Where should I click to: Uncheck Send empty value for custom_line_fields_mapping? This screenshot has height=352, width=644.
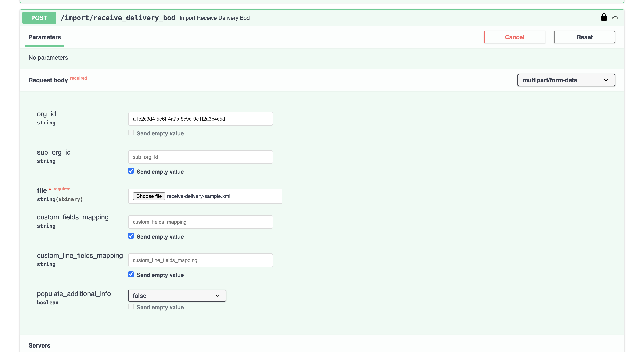coord(131,274)
